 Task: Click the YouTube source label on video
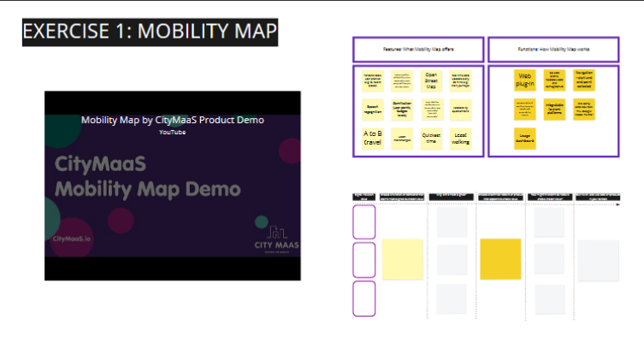tap(172, 132)
